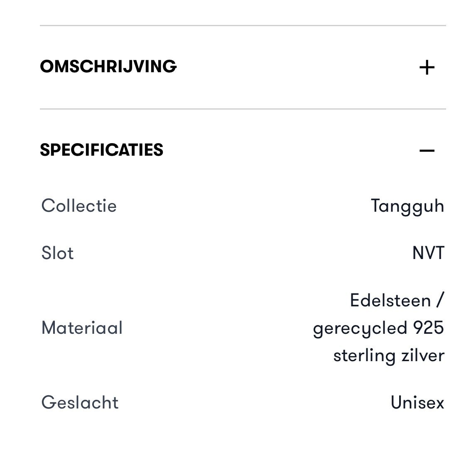The width and height of the screenshot is (476, 450).
Task: Click the Tangguh collection value
Action: click(x=407, y=206)
